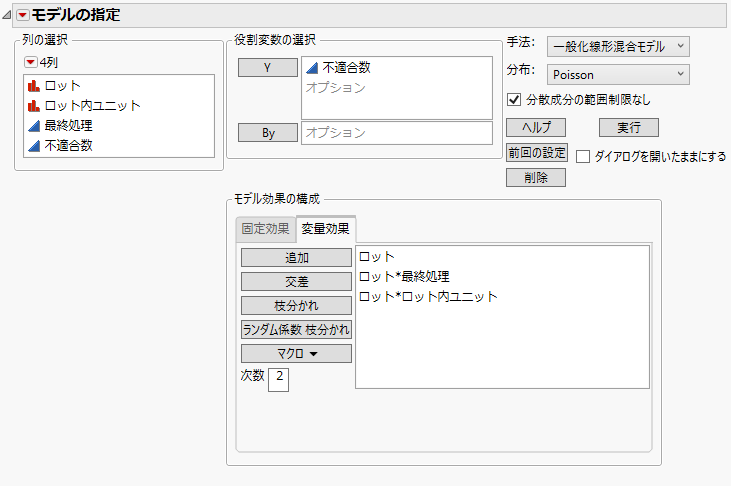Open the マクロ dropdown button
Image resolution: width=731 pixels, height=486 pixels.
(x=296, y=353)
